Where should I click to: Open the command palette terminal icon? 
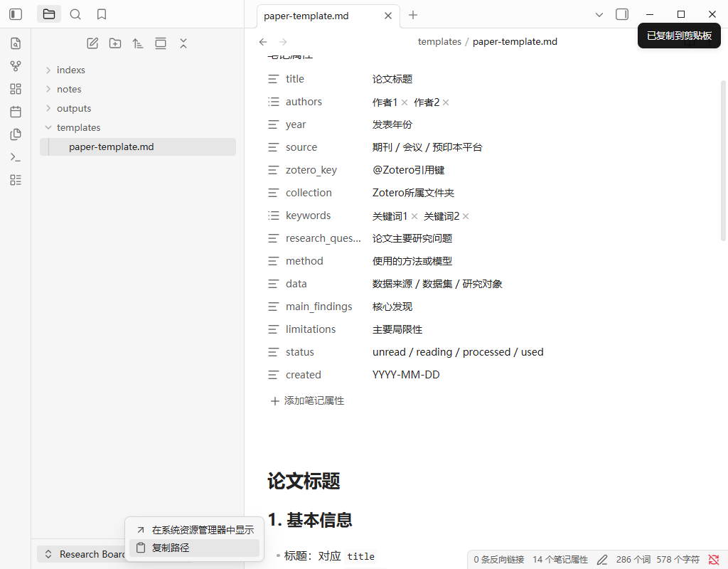point(16,157)
